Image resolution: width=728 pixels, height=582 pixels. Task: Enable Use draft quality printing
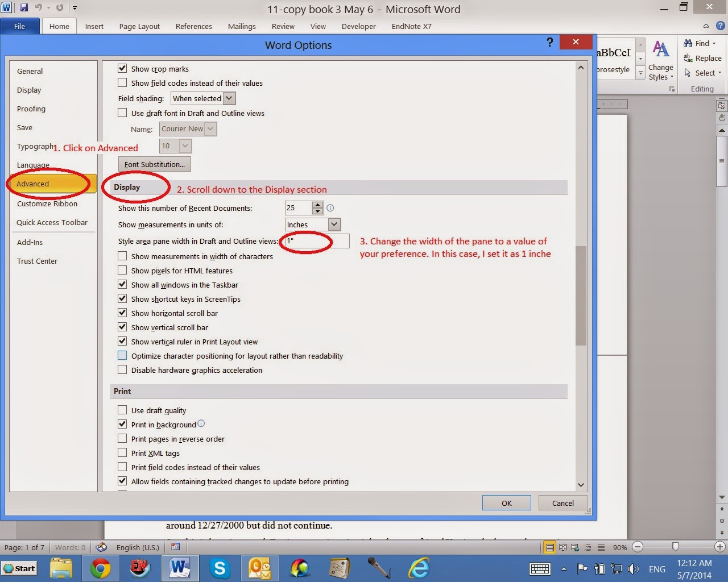pyautogui.click(x=122, y=410)
